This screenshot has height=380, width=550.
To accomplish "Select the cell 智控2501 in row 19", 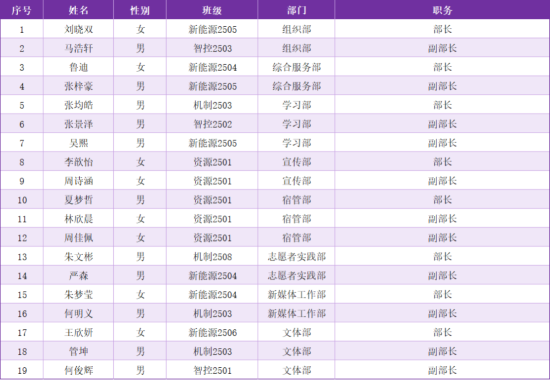I will pos(212,370).
